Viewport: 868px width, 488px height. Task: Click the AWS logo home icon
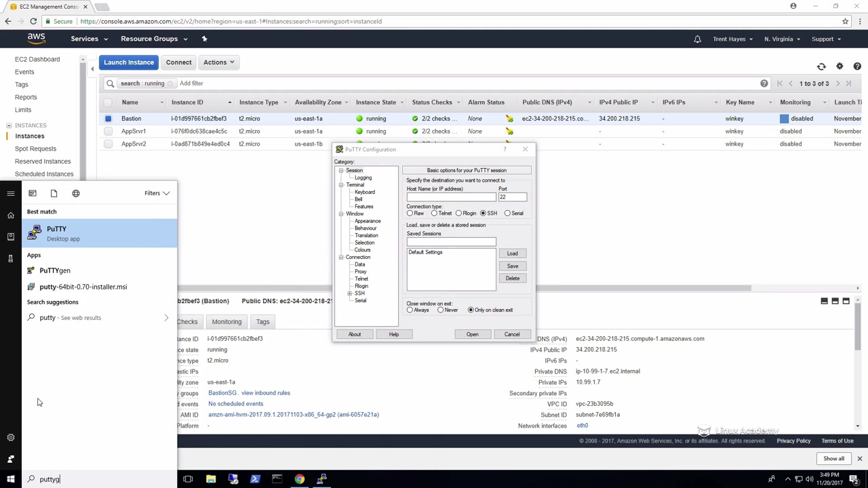point(37,39)
